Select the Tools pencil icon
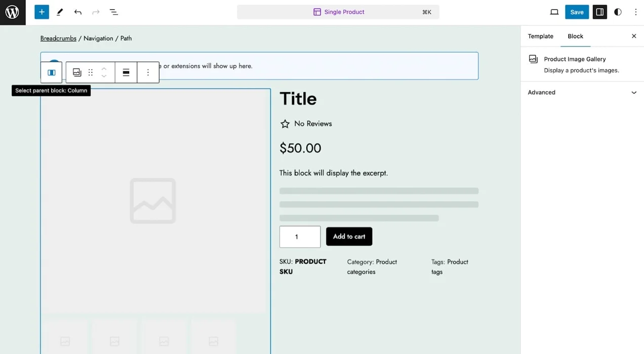Viewport: 644px width, 354px height. (x=59, y=12)
